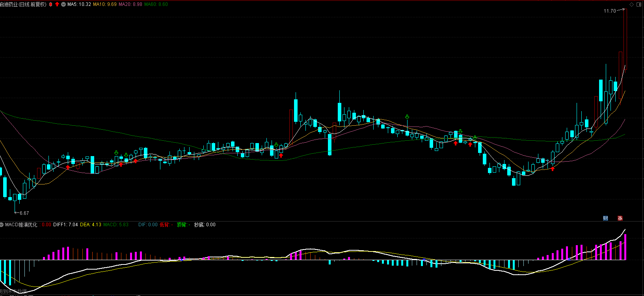Image resolution: width=644 pixels, height=296 pixels.
Task: Click the green MACD: 5.83 value
Action: click(x=116, y=225)
